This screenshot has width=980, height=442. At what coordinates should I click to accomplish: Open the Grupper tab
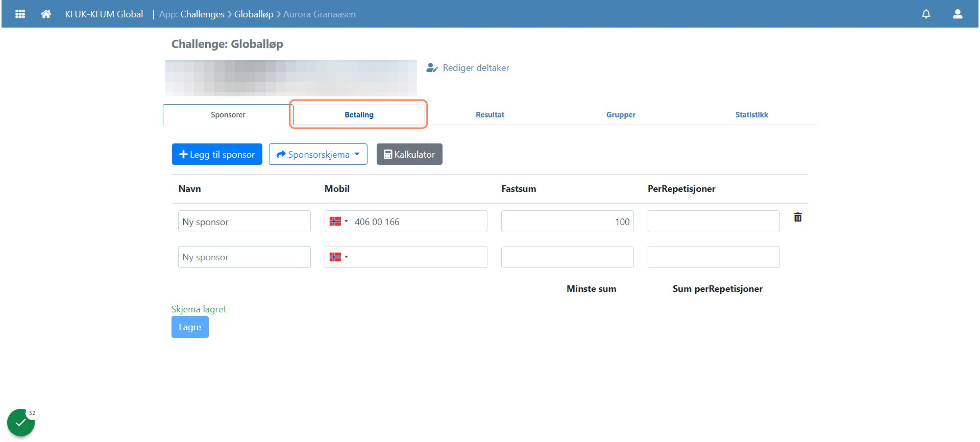(621, 115)
